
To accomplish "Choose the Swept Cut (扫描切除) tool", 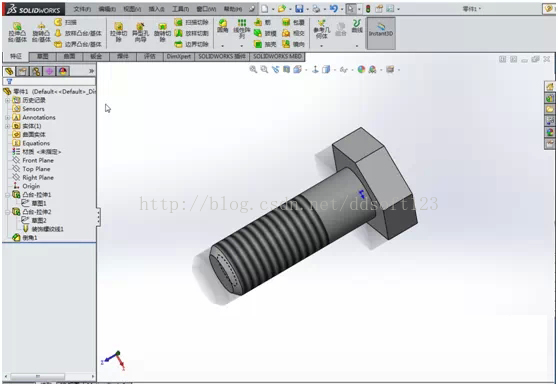I will (191, 22).
